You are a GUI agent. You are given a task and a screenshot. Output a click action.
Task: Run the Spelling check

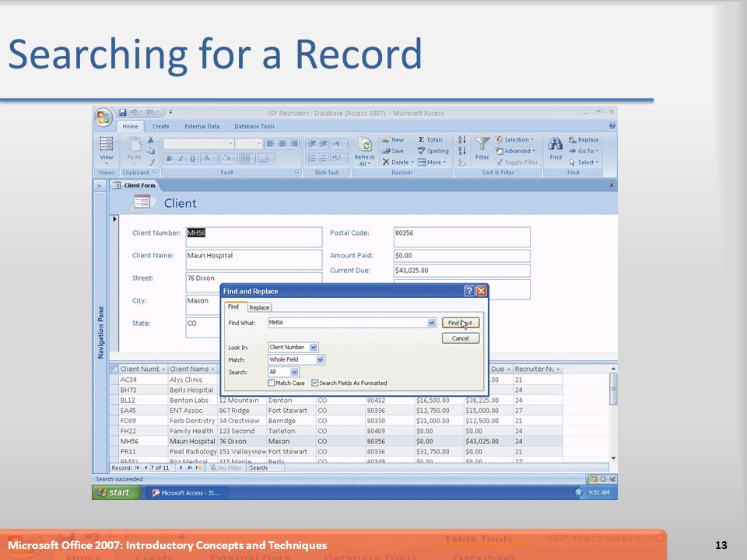click(433, 151)
